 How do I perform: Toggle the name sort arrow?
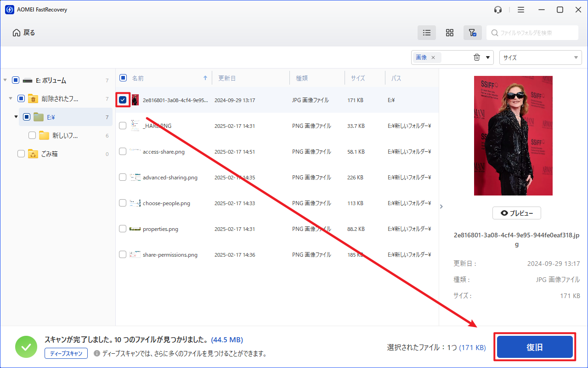(205, 78)
